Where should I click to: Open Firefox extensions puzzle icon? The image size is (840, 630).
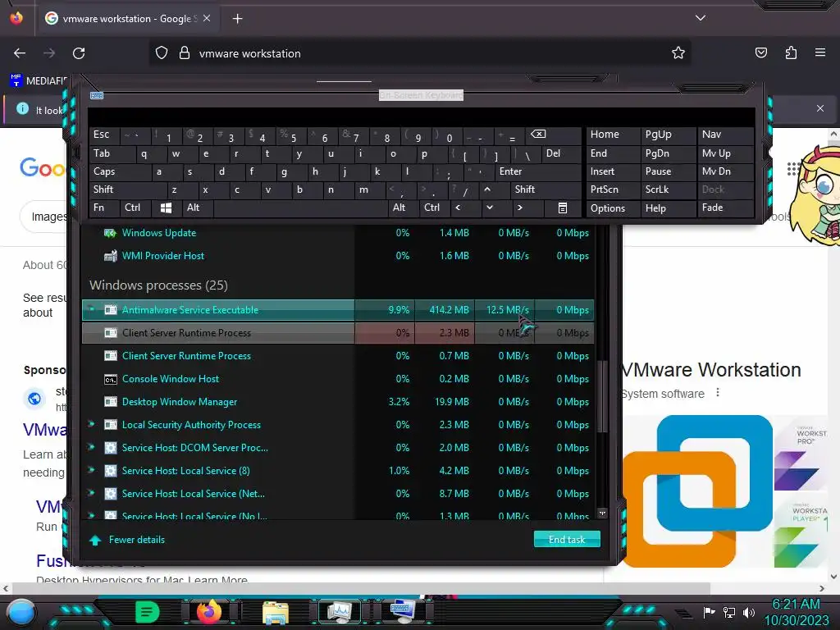pyautogui.click(x=791, y=52)
